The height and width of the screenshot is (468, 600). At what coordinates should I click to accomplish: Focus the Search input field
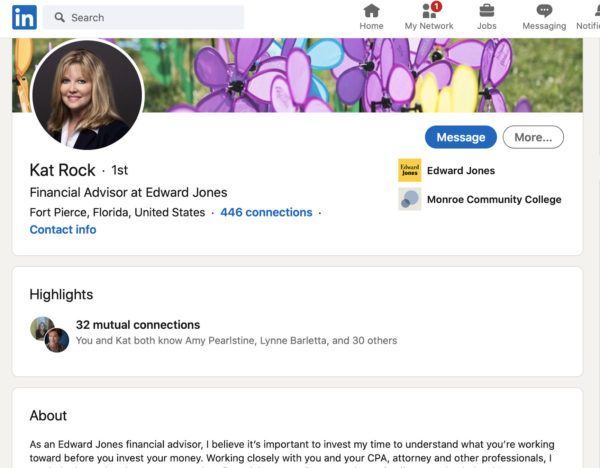coord(143,17)
